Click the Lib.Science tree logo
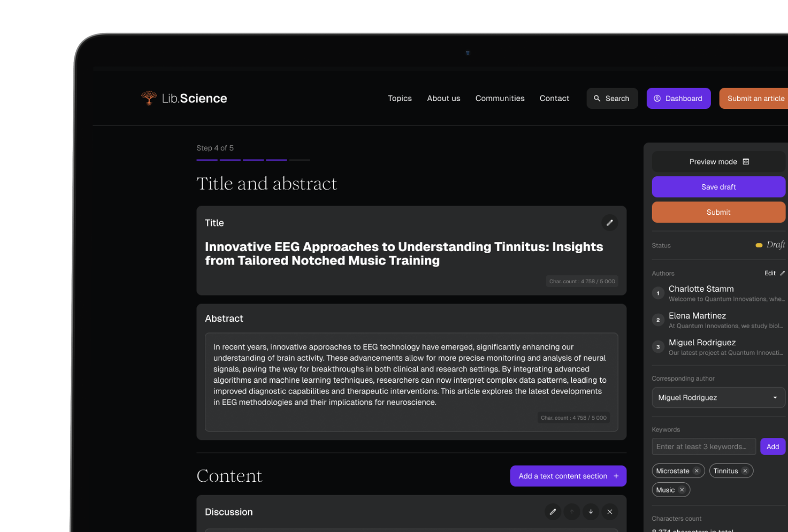This screenshot has width=788, height=532. pyautogui.click(x=149, y=98)
